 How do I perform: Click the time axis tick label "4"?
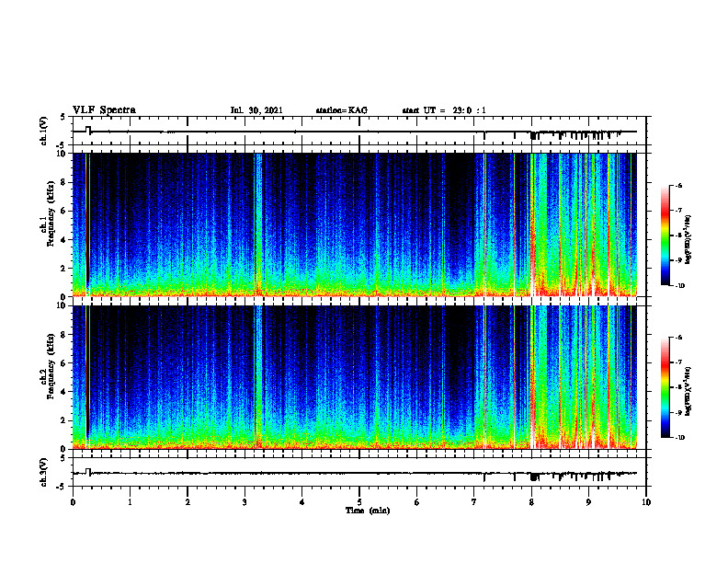[302, 502]
